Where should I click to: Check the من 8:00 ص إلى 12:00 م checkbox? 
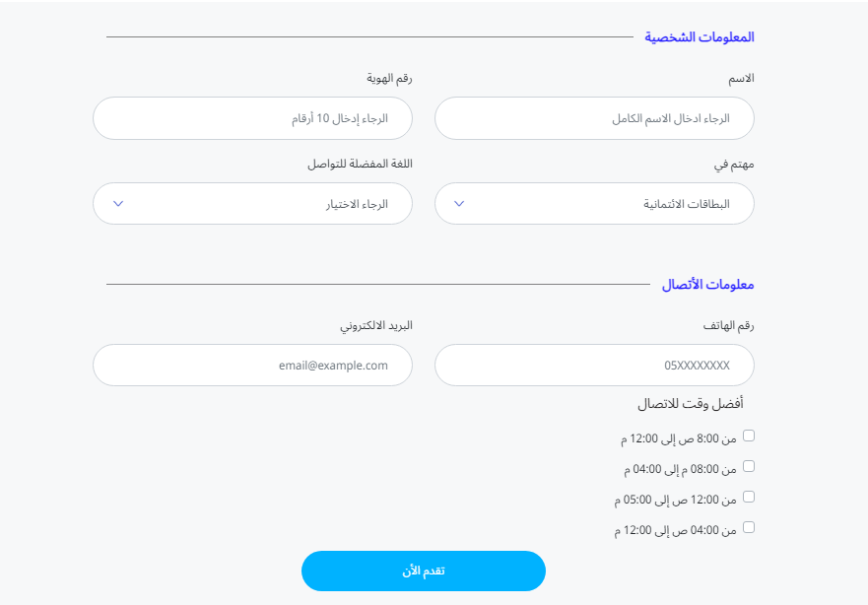749,436
